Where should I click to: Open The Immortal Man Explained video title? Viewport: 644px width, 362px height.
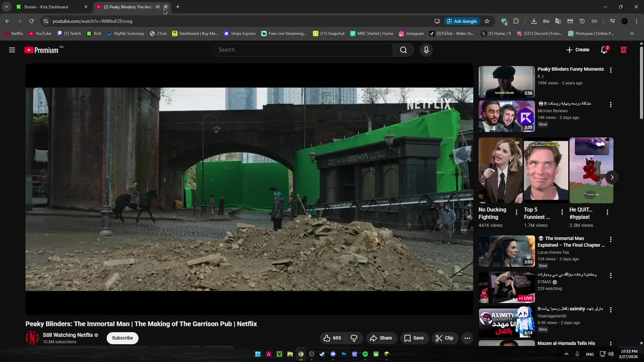click(571, 242)
